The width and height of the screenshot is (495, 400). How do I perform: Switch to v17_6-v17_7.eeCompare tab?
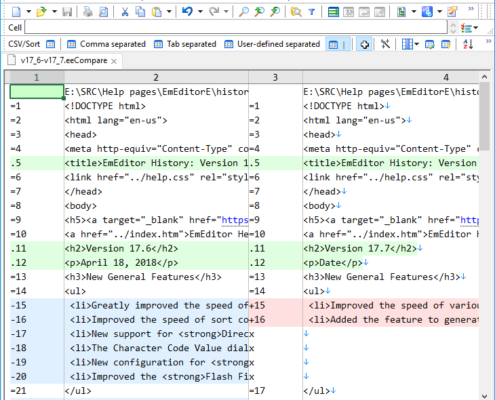(64, 61)
